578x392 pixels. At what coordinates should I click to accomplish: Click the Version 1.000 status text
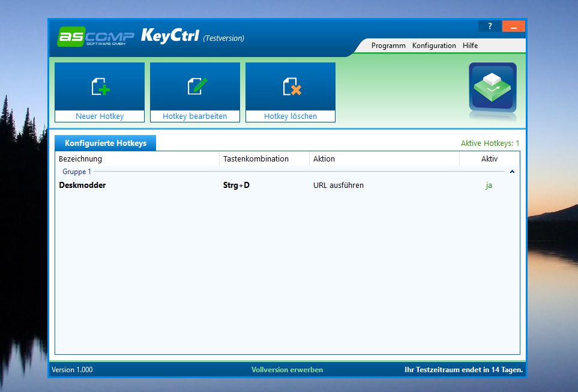[72, 370]
